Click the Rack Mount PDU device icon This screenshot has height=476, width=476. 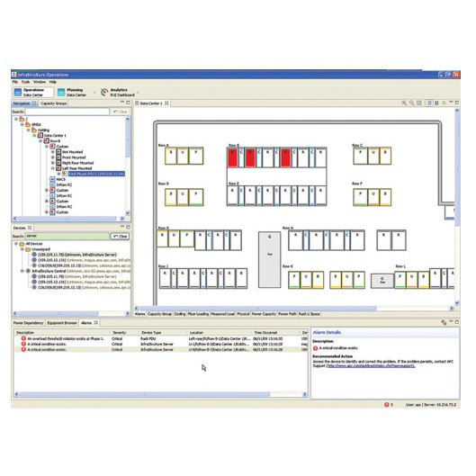[65, 174]
